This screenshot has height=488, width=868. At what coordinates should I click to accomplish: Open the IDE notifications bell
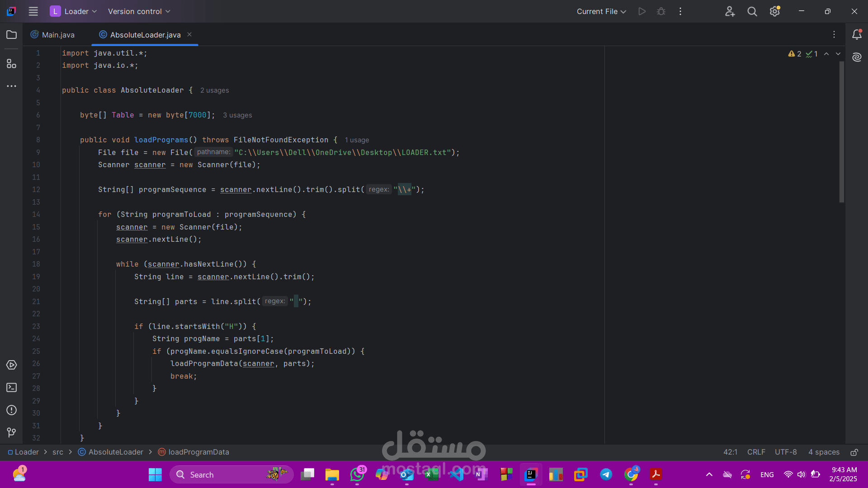coord(857,35)
